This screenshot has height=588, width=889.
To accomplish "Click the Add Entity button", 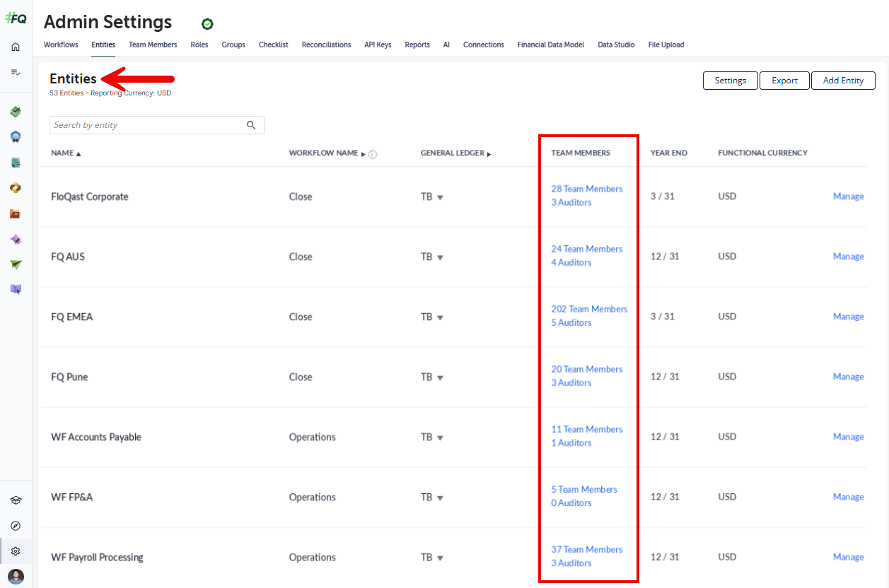I will click(843, 81).
